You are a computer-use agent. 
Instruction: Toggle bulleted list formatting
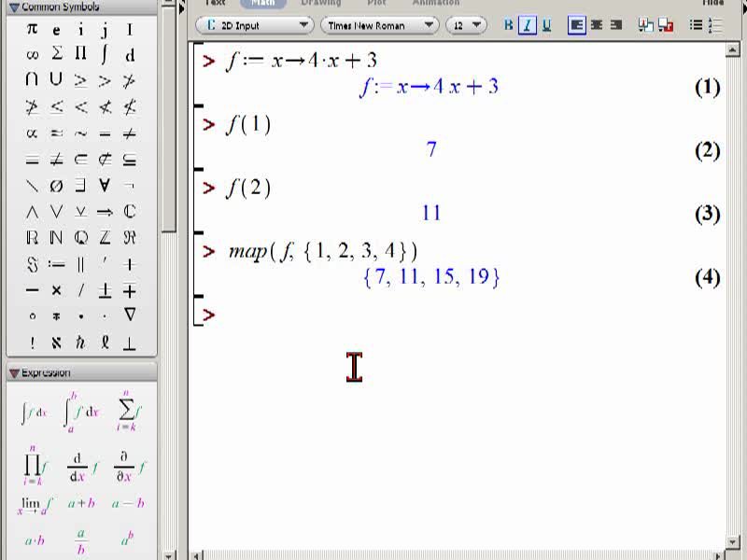(696, 25)
